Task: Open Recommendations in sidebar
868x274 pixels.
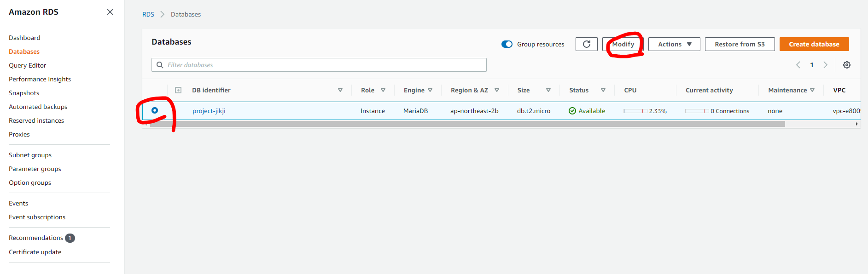Action: pos(36,238)
